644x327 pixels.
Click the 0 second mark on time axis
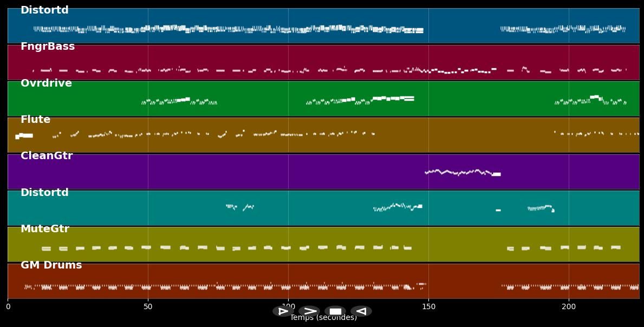point(8,307)
